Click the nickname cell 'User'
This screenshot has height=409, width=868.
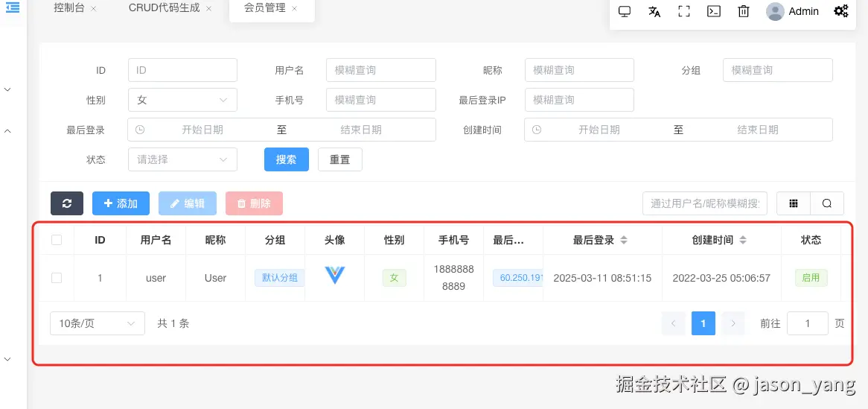(x=215, y=278)
